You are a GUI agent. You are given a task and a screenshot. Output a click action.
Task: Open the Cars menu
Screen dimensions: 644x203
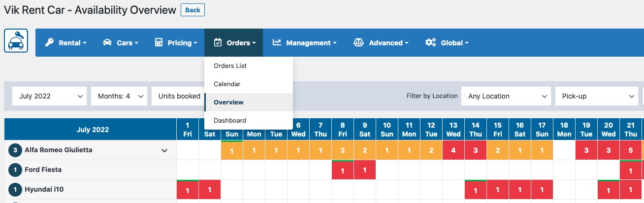tap(120, 43)
